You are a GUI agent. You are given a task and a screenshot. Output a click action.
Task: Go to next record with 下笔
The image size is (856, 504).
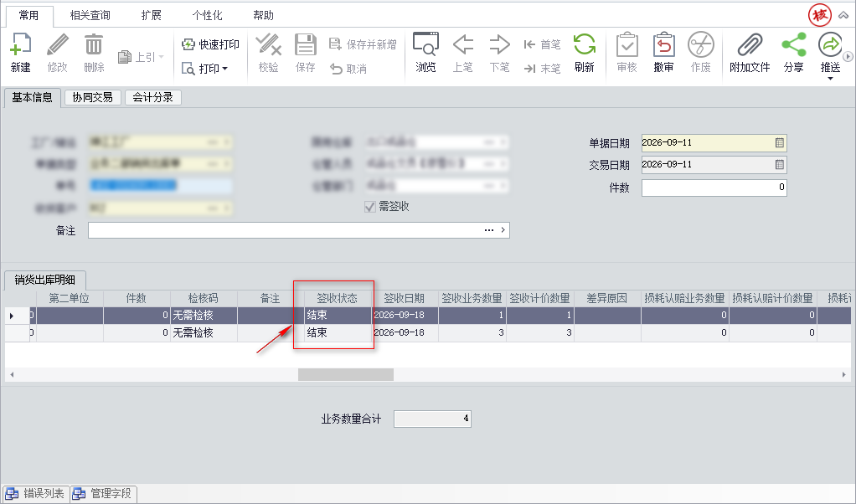tap(499, 53)
